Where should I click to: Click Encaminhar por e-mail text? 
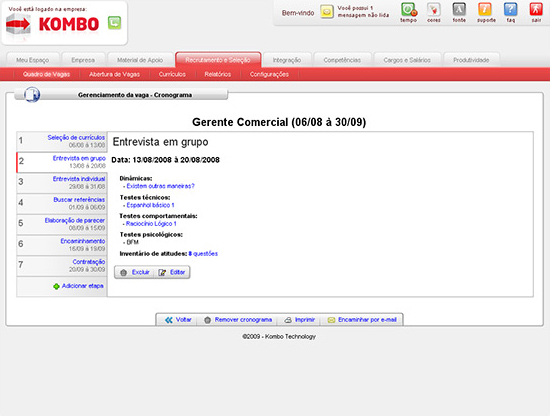click(367, 320)
